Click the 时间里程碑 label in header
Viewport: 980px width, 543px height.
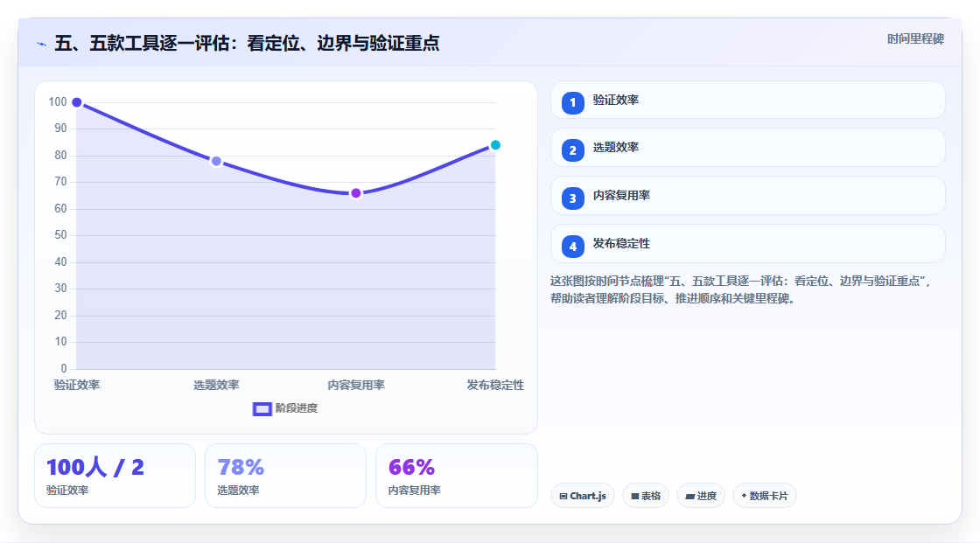(x=915, y=38)
